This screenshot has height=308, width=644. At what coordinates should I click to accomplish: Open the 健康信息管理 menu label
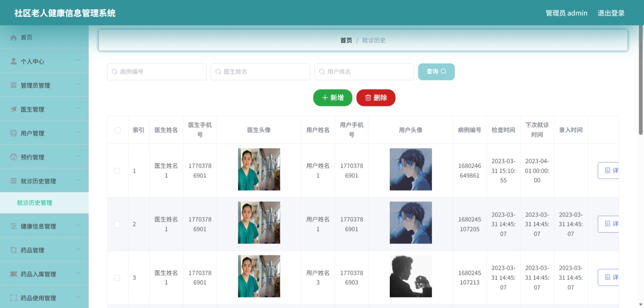coord(38,226)
